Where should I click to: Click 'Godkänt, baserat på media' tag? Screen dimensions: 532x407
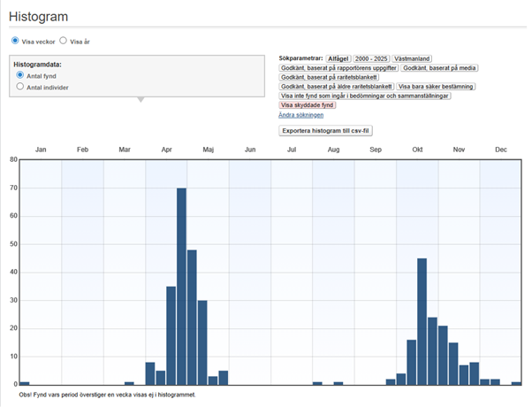(x=437, y=67)
